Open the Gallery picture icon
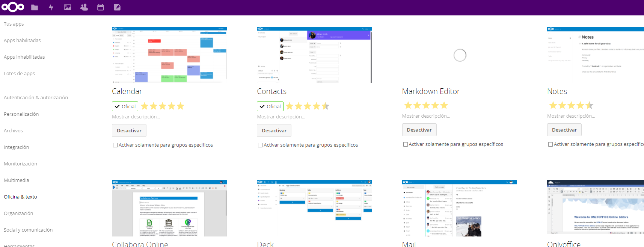 tap(68, 7)
